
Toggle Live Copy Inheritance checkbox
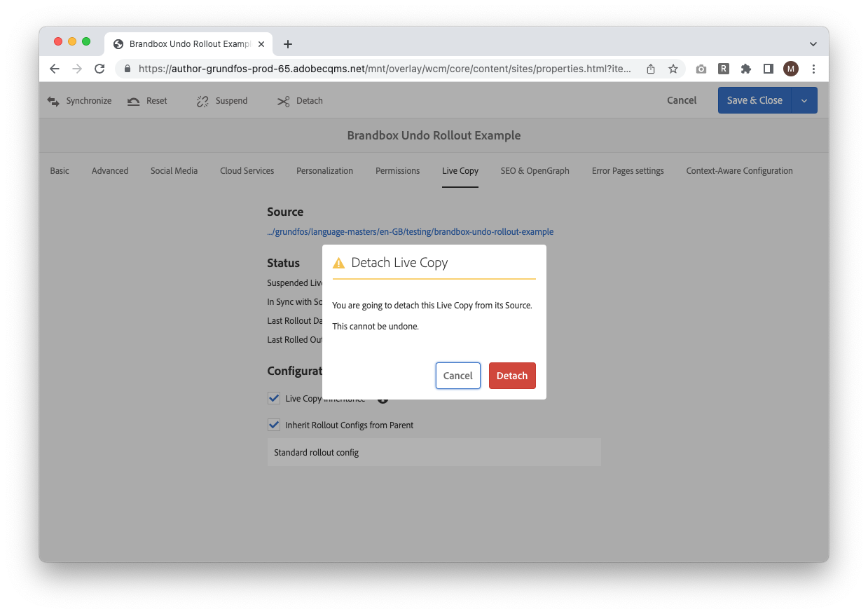274,398
